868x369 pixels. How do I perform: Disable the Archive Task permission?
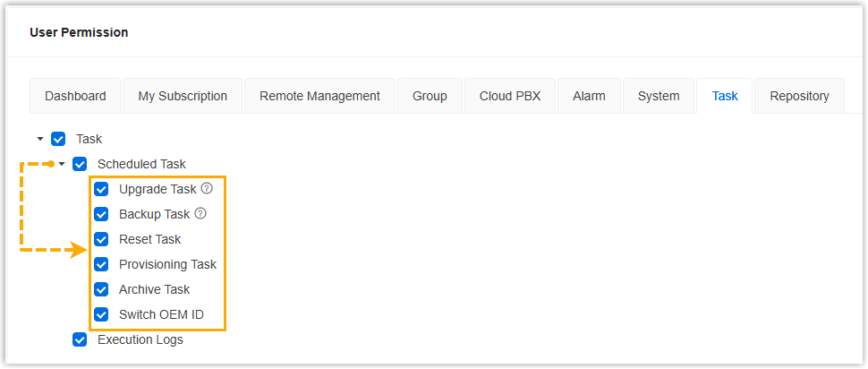pos(101,289)
